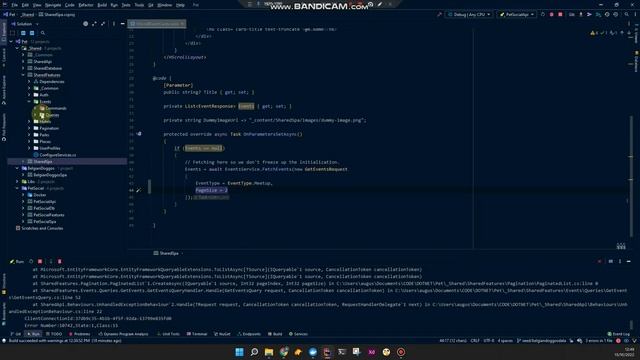Open the Window menu
640x360 pixels.
[x=164, y=5]
